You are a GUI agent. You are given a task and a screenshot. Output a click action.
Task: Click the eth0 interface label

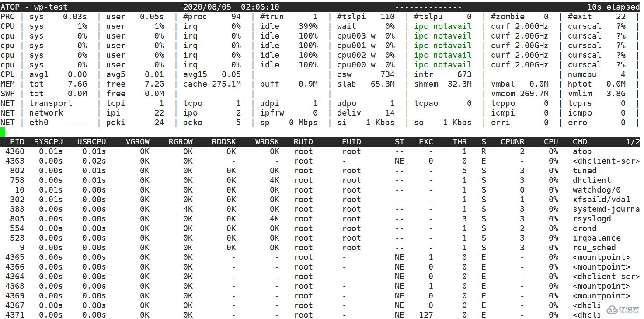pyautogui.click(x=39, y=123)
